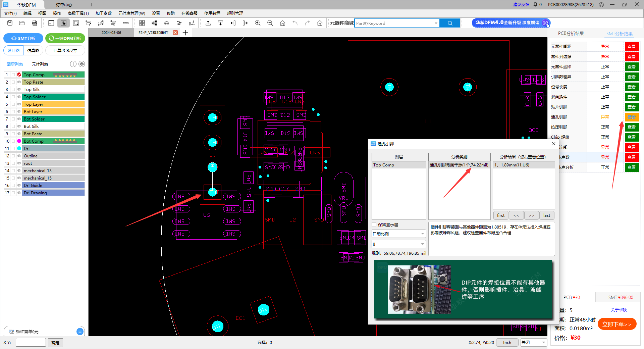Click the zoom in magnifier icon
This screenshot has width=644, height=349.
click(258, 23)
